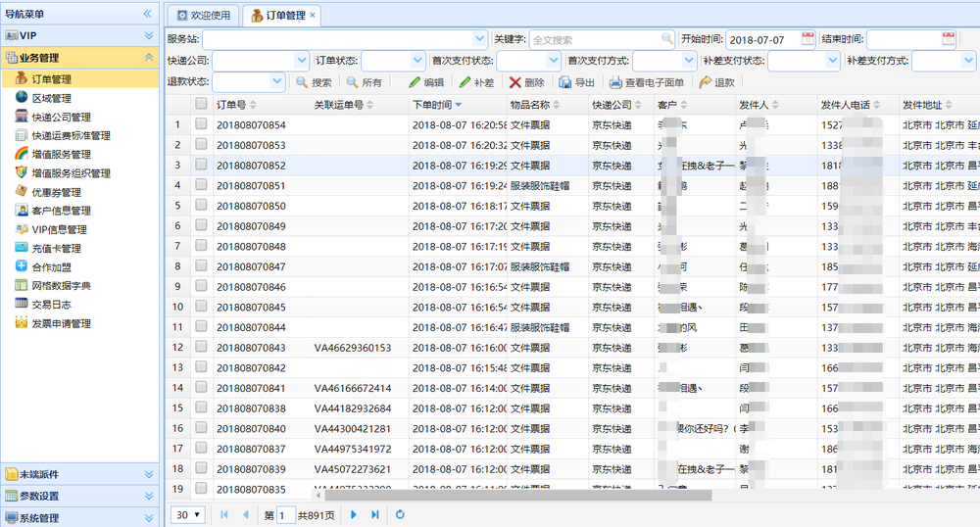Screen dimensions: 980x527
Task: Open 网格数据字典 icon in sidebar
Action: coord(22,285)
